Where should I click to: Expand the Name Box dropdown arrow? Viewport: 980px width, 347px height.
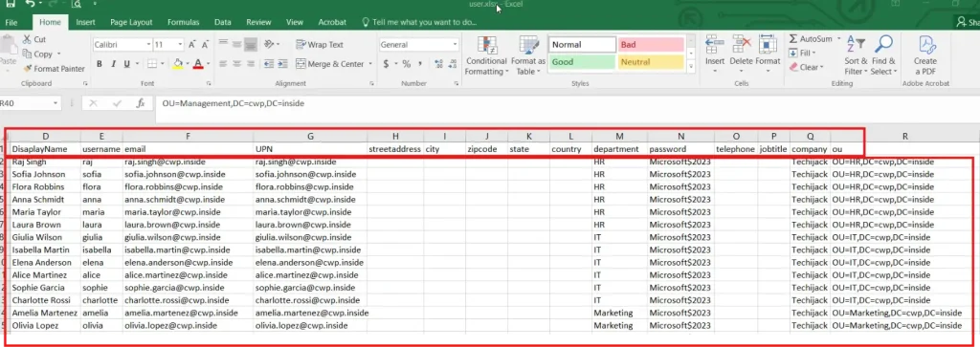[x=56, y=103]
